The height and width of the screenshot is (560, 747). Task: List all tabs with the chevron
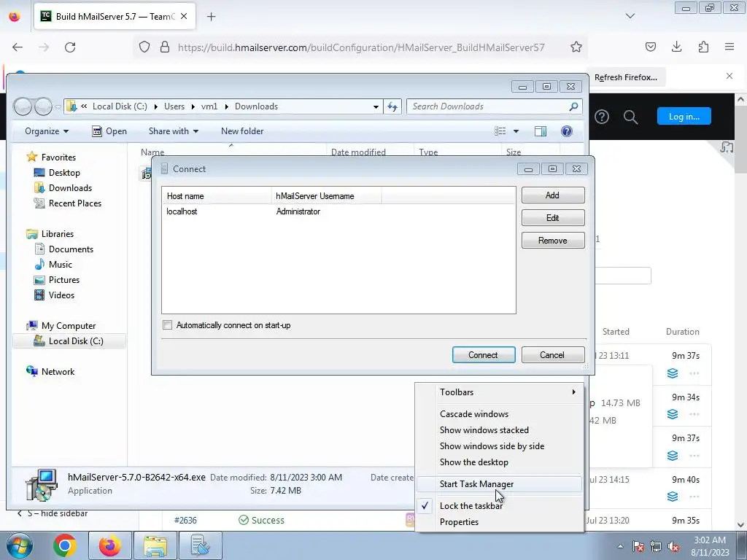pos(630,16)
